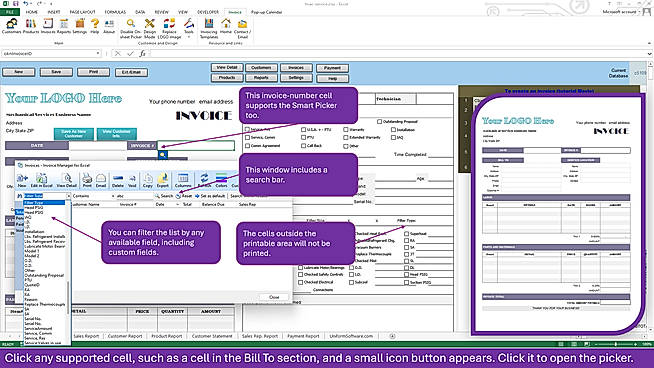Switch to the HOME ribbon tab

[32, 12]
